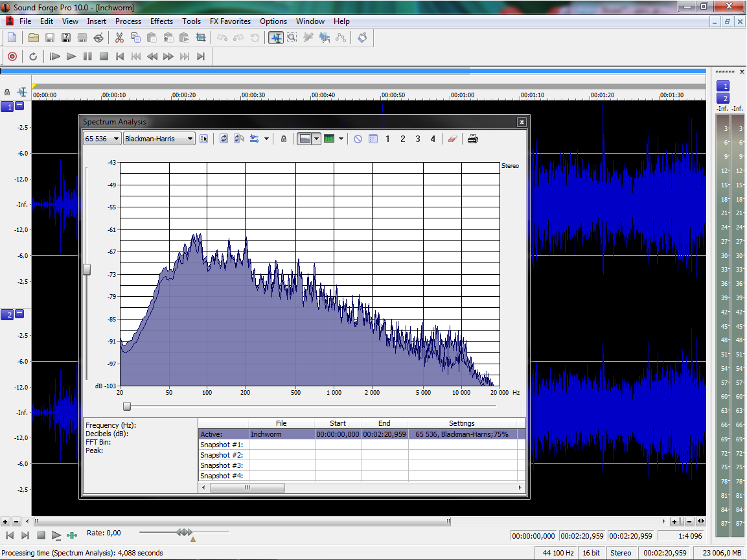Click snapshot button 1
Screen dimensions: 747x560
point(388,139)
